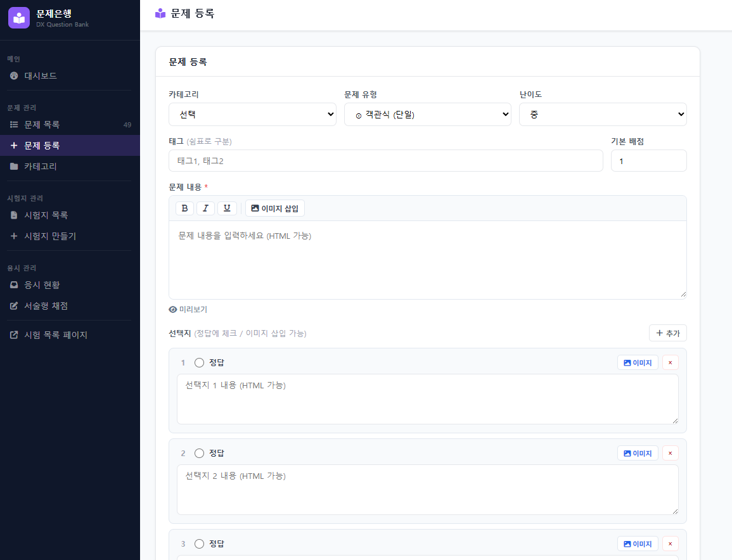Open 응시 현황 in sidebar
This screenshot has width=732, height=560.
tap(70, 284)
